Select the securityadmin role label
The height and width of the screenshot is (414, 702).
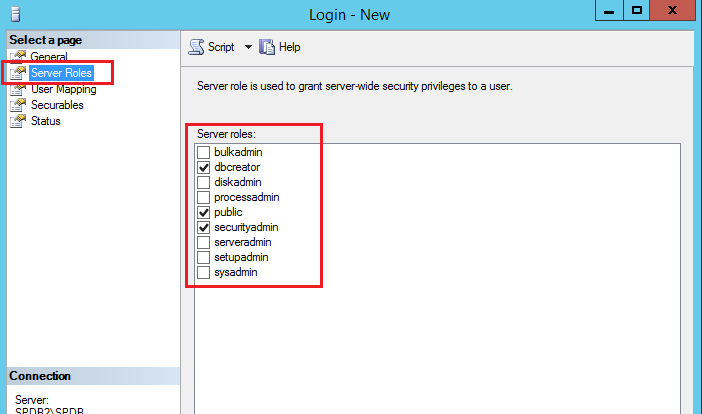[246, 227]
